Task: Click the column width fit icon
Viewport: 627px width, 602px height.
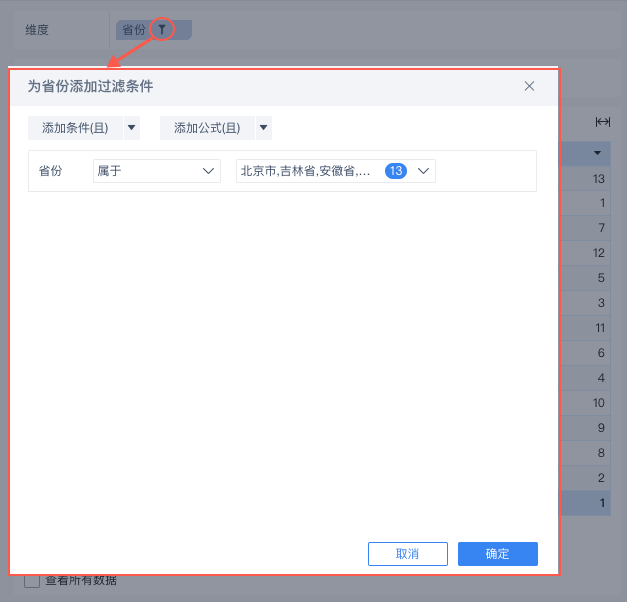Action: 603,122
